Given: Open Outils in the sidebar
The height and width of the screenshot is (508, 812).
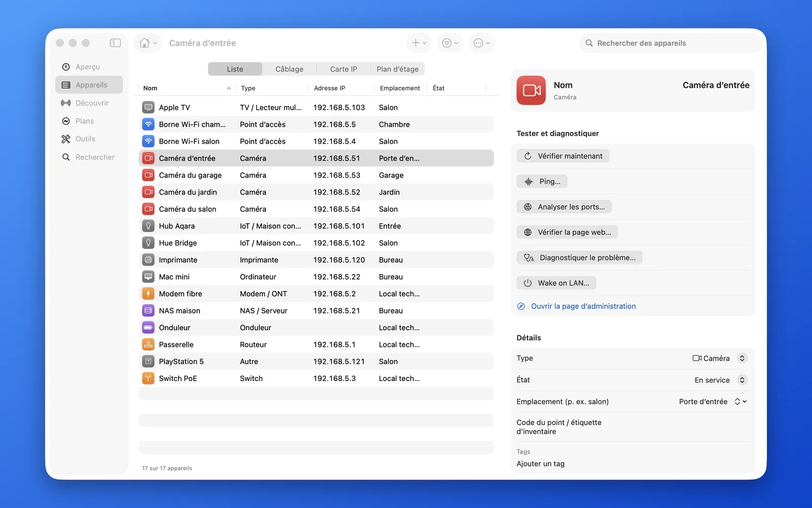Looking at the screenshot, I should 89,139.
